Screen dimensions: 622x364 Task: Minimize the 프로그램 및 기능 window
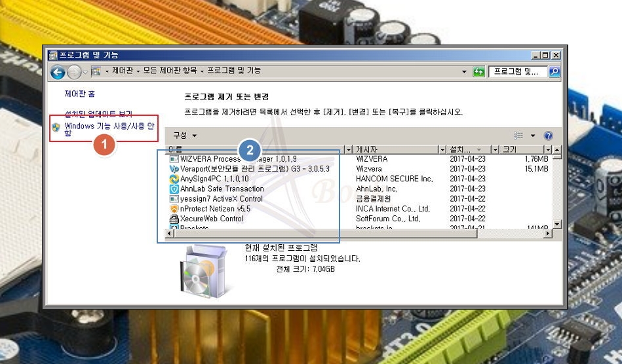(x=535, y=55)
